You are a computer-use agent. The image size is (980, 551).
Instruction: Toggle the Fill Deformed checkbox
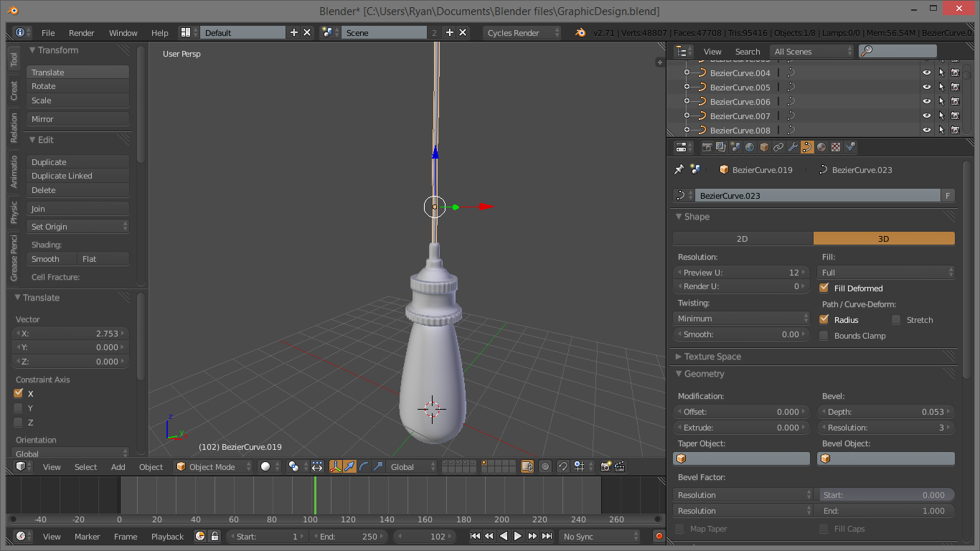(824, 288)
